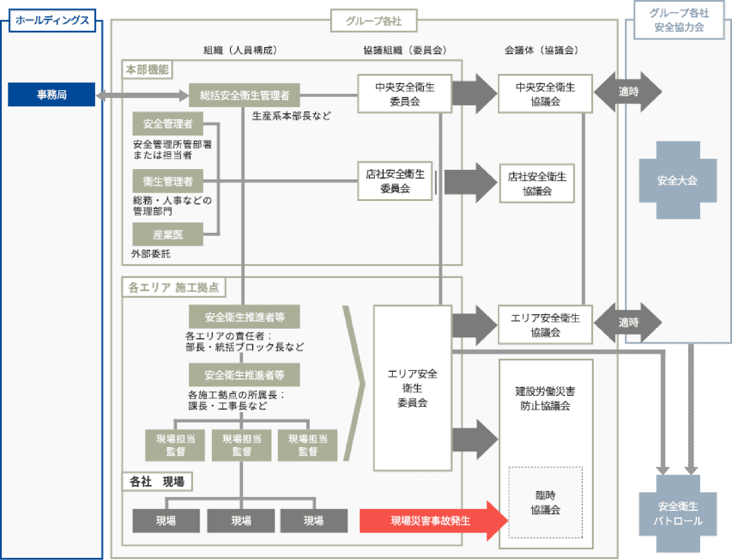Select the 総括安全衛生管理者 box
Image resolution: width=732 pixels, height=560 pixels.
click(x=244, y=95)
